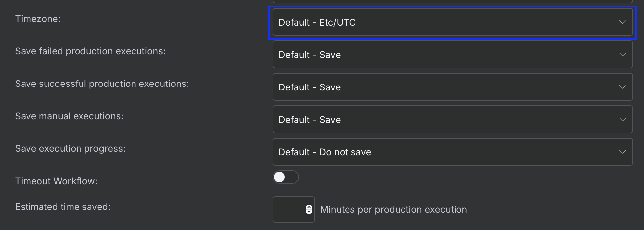Screen dimensions: 644x230
Task: Open the Save successful production executions select box
Action: pyautogui.click(x=453, y=87)
